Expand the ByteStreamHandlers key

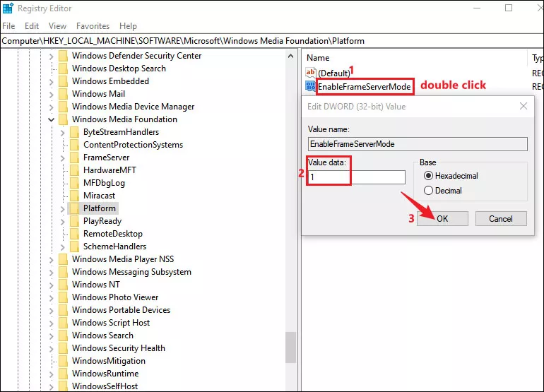tap(62, 133)
